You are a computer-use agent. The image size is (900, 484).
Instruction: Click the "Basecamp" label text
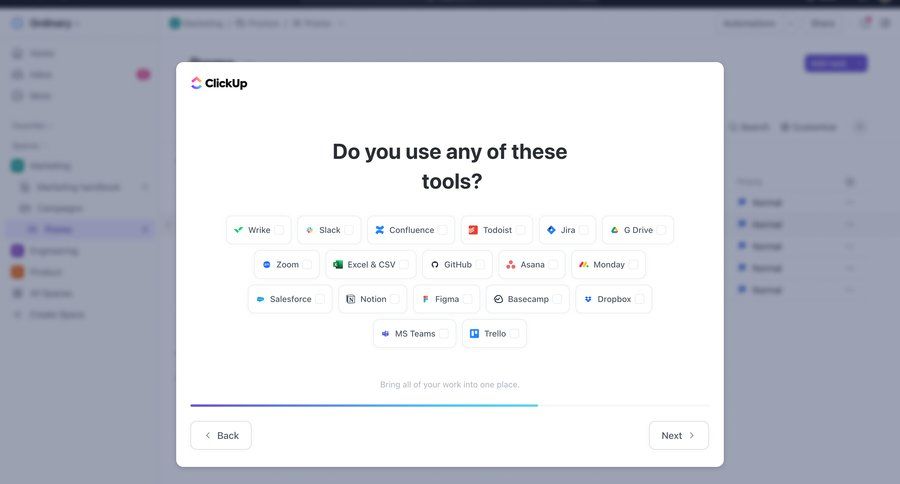click(528, 299)
